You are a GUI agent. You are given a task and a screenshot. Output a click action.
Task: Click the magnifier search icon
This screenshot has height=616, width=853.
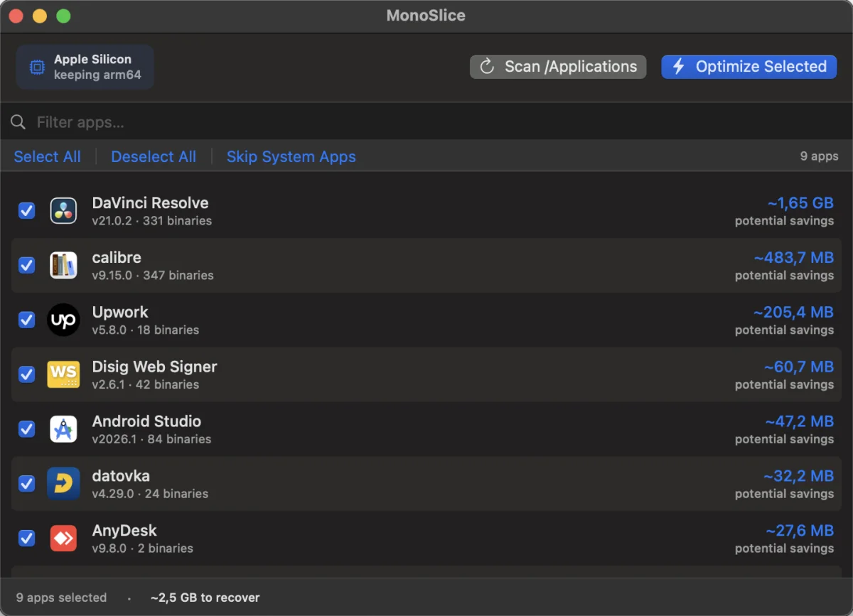(x=18, y=122)
